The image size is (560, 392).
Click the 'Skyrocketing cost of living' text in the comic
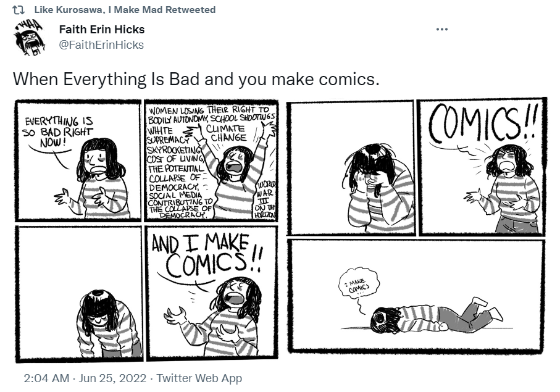(175, 154)
